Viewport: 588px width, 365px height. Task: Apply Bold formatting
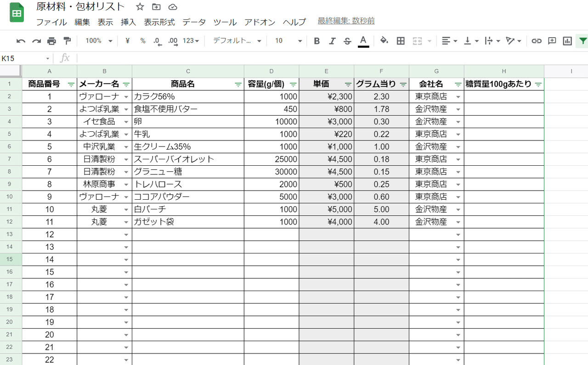317,40
